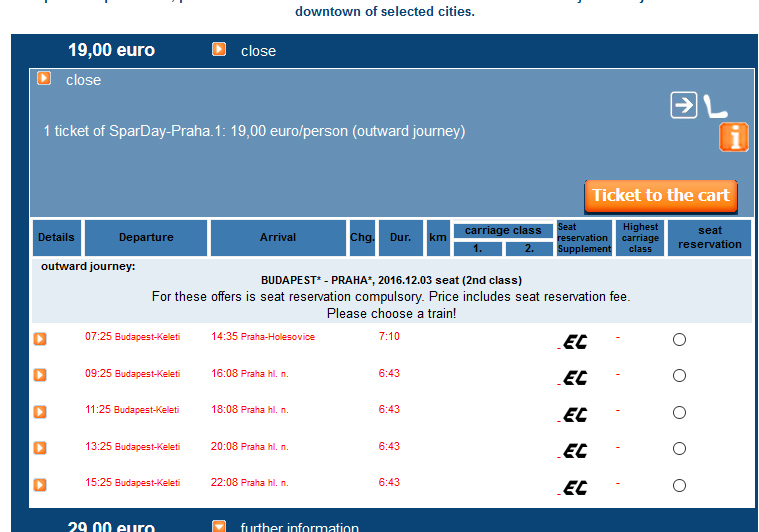
Task: Click the 19,00 euro price heading
Action: (111, 50)
